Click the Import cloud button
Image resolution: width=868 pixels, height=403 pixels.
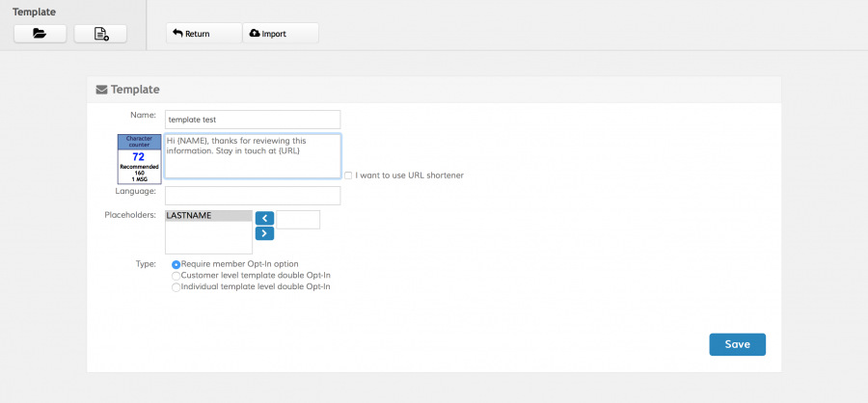[x=280, y=34]
